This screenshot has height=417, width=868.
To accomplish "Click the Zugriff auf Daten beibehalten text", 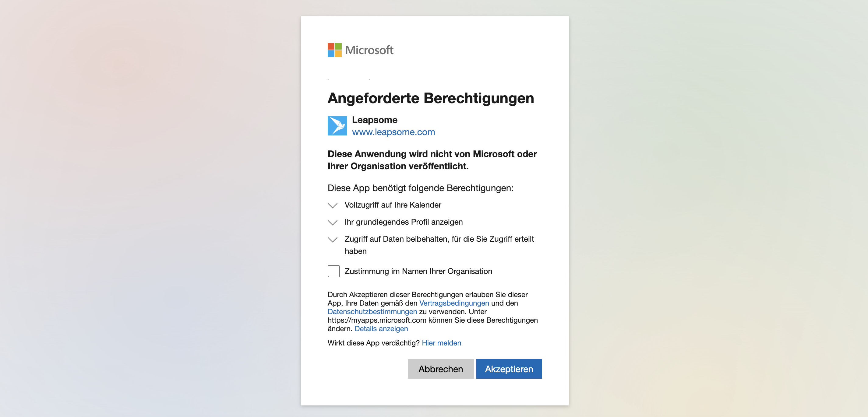I will [x=439, y=239].
